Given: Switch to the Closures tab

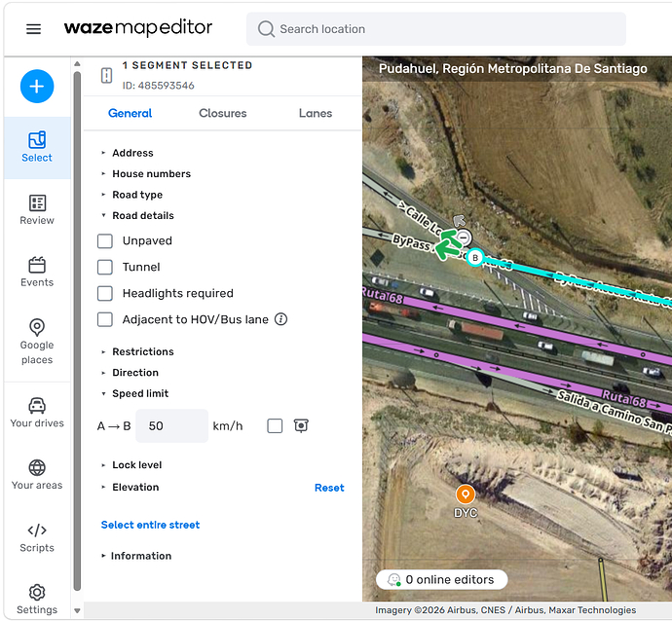Looking at the screenshot, I should [x=222, y=113].
